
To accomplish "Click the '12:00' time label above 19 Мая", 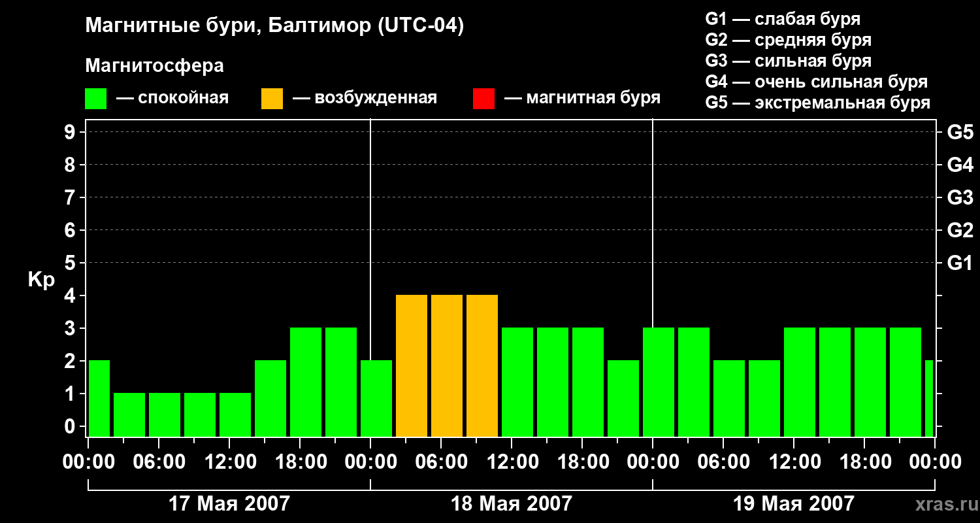I will (794, 462).
